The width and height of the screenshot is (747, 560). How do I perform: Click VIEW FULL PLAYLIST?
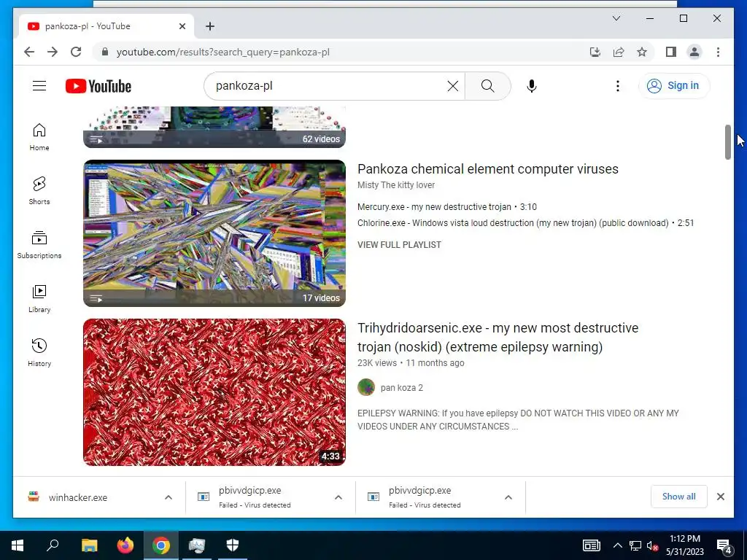(x=399, y=245)
